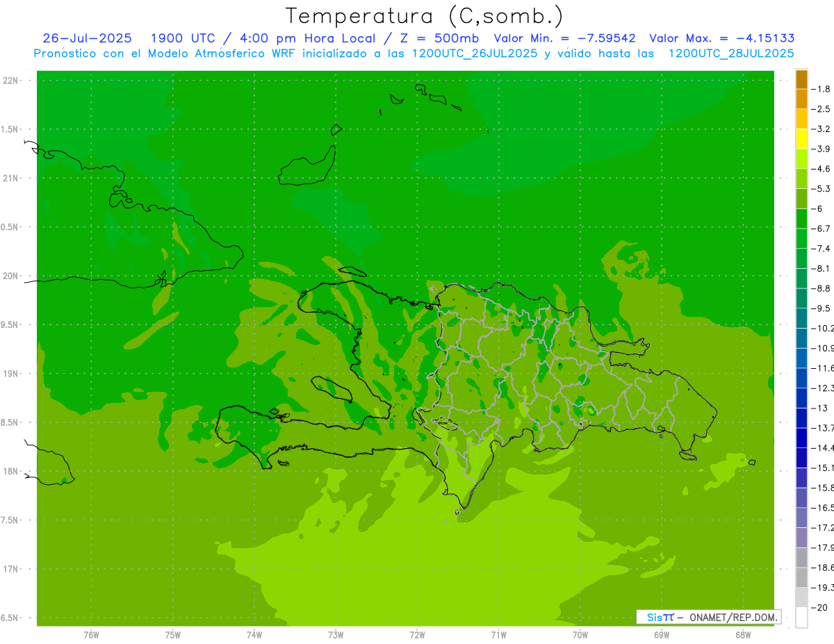Click the '-7.4' colorbar value label
834x644 pixels.
pos(822,249)
